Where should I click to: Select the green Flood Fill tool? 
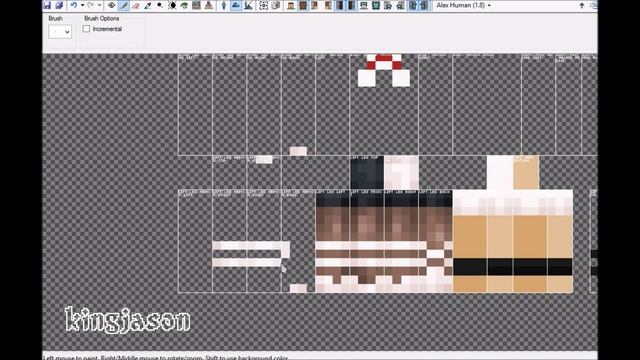tap(184, 5)
